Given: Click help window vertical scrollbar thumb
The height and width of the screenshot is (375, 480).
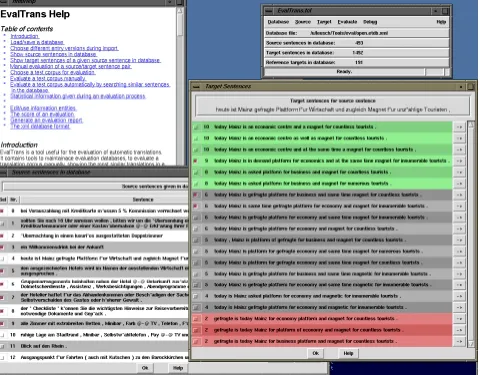Looking at the screenshot, I should pyautogui.click(x=180, y=25).
